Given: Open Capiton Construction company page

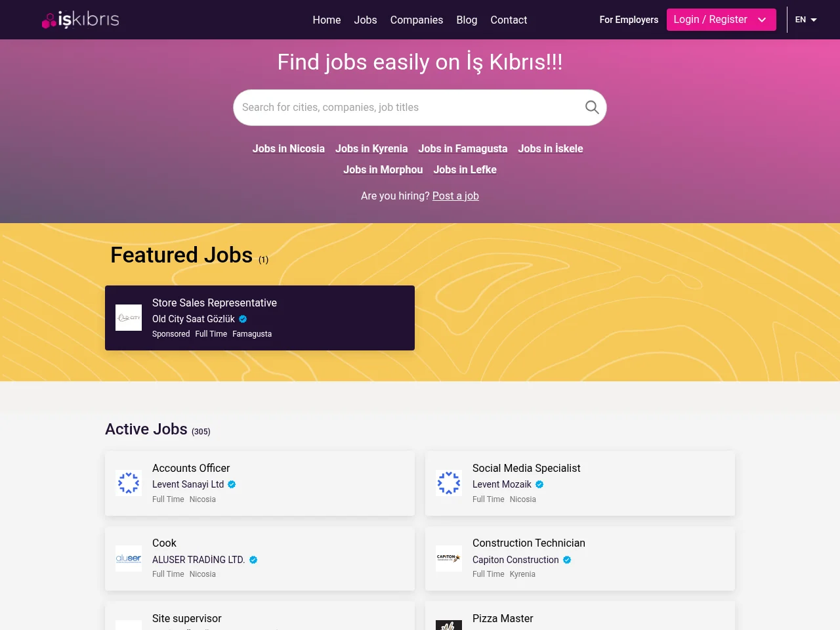Looking at the screenshot, I should tap(516, 560).
